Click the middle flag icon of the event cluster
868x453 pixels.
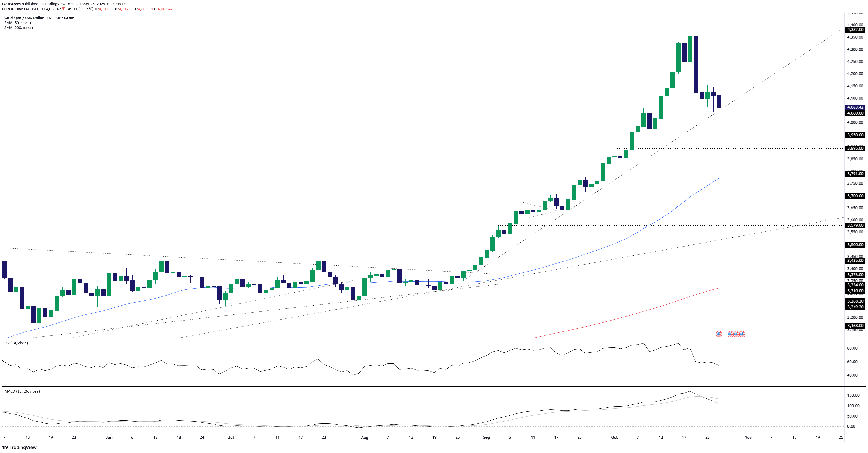tap(737, 335)
